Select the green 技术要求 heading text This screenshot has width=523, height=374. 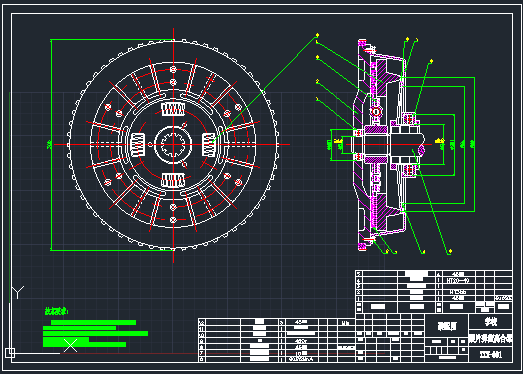click(x=56, y=311)
